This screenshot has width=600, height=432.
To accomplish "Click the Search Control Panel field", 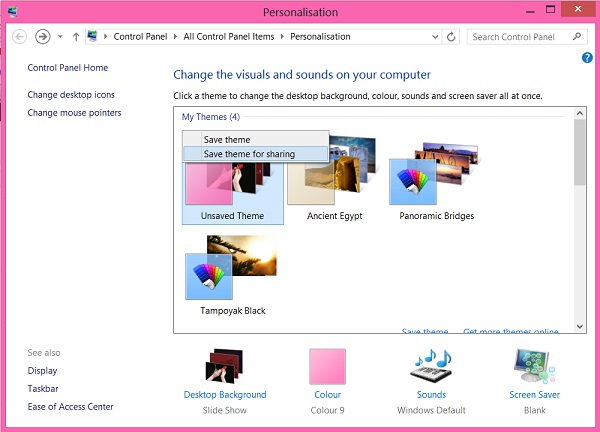I will pyautogui.click(x=526, y=37).
